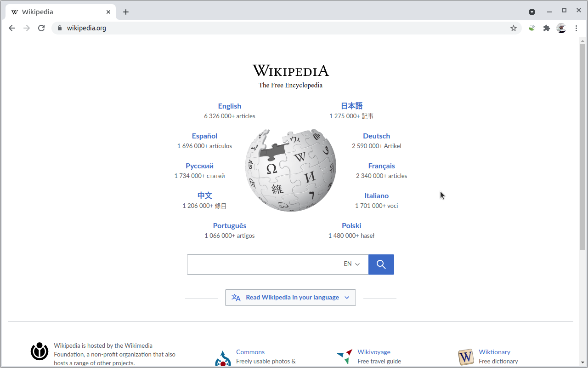This screenshot has width=588, height=368.
Task: Open a new tab with the plus button
Action: pos(126,12)
